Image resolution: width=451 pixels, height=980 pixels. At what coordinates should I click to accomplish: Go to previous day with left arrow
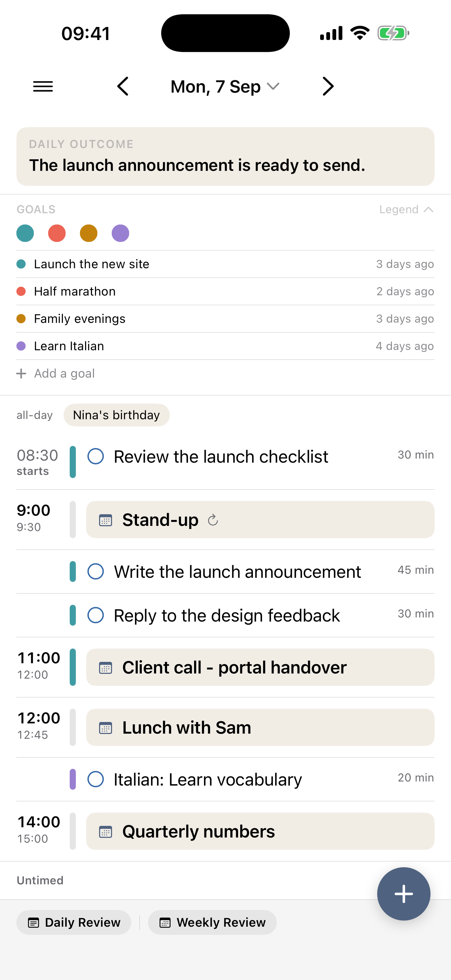click(x=123, y=86)
